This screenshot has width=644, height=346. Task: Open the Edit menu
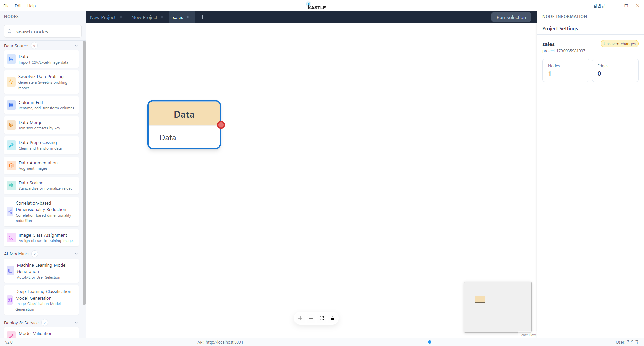pos(18,6)
